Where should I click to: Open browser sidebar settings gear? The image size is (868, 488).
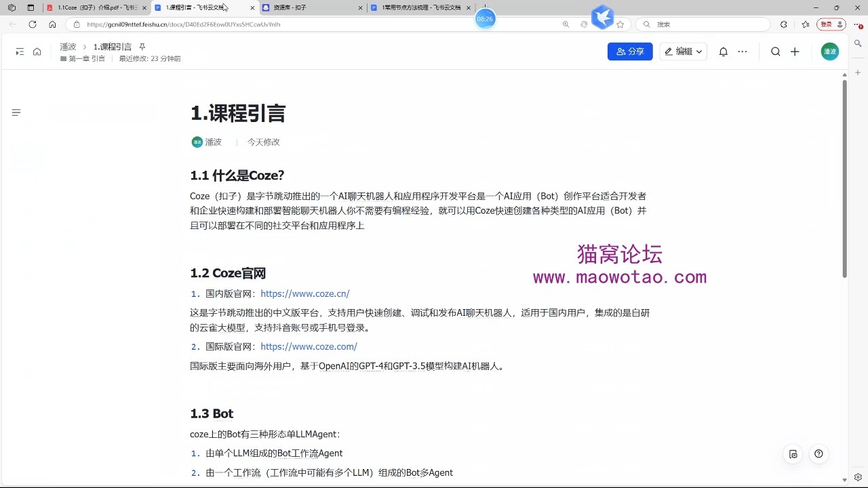click(858, 477)
